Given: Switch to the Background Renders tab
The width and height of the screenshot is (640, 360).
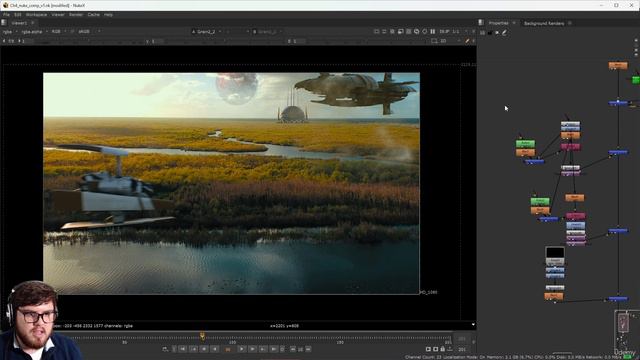Looking at the screenshot, I should [544, 23].
